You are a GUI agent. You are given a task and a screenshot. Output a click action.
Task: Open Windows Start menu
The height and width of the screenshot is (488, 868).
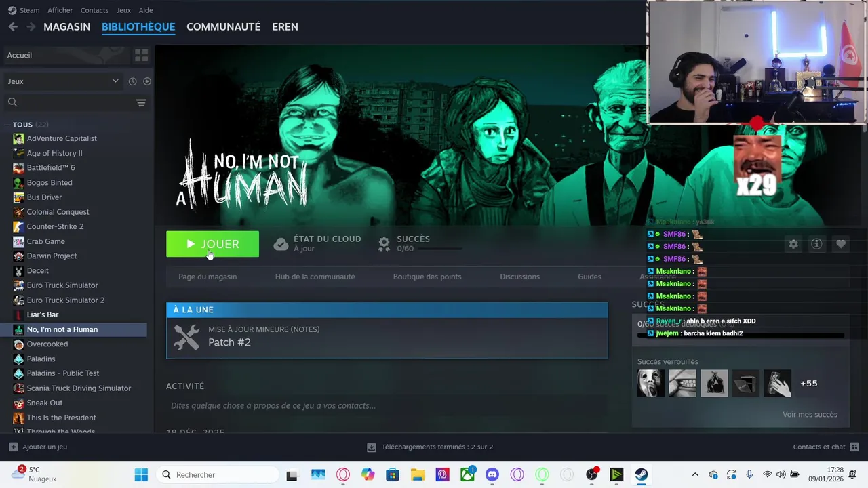point(141,474)
